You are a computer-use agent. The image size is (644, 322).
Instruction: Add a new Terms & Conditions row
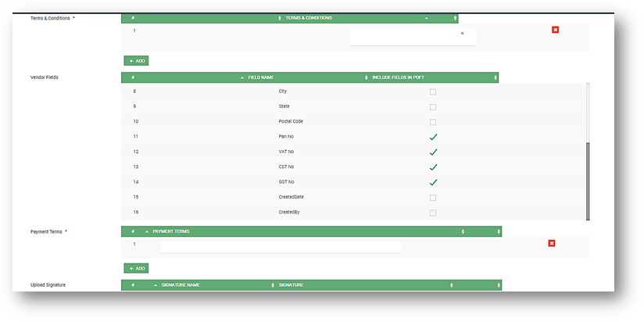136,61
